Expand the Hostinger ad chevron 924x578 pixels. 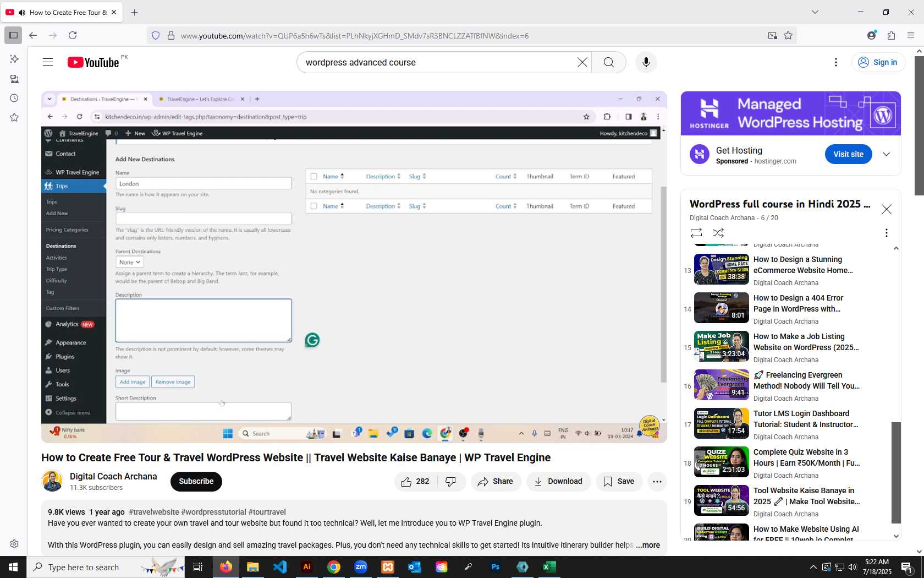[887, 154]
